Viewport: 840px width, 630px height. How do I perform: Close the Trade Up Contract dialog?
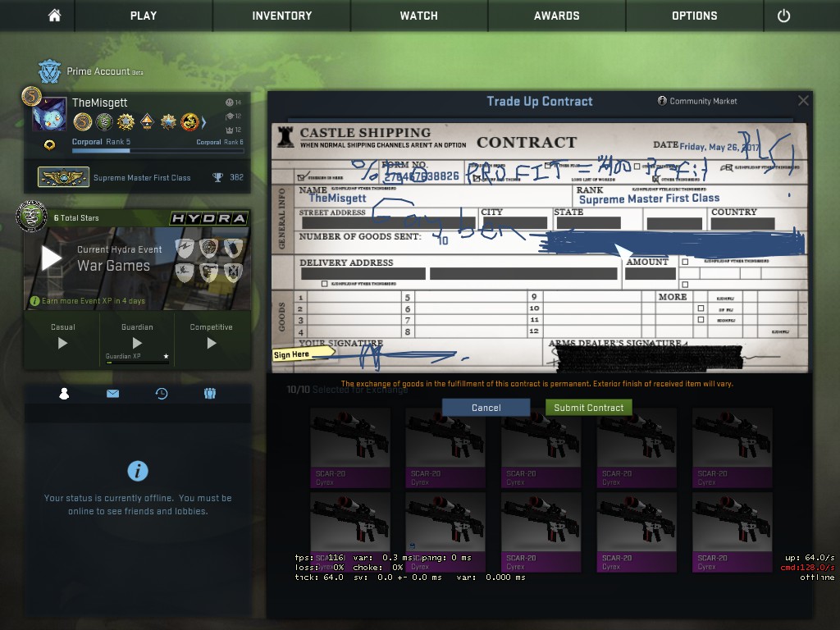click(x=803, y=101)
